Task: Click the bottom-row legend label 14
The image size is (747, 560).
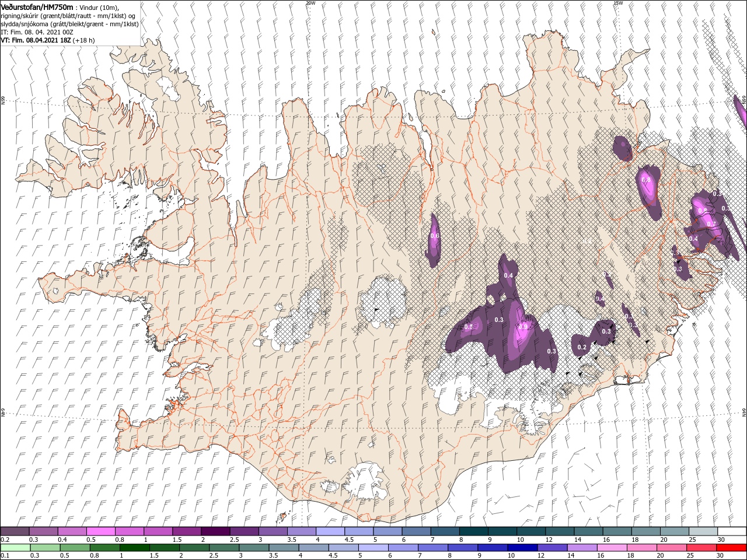Action: point(571,556)
